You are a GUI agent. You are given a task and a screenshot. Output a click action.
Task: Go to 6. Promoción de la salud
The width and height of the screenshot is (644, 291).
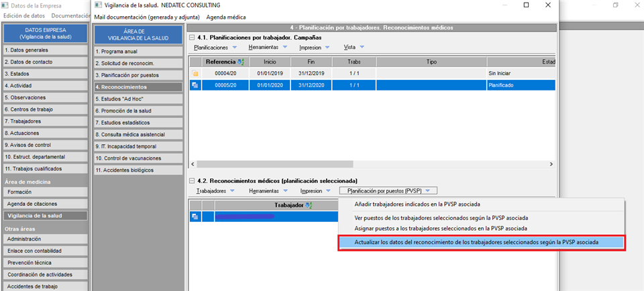click(x=138, y=111)
